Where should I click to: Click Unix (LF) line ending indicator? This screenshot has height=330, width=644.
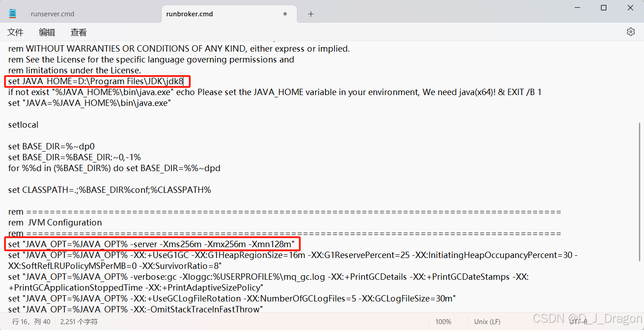(x=487, y=322)
